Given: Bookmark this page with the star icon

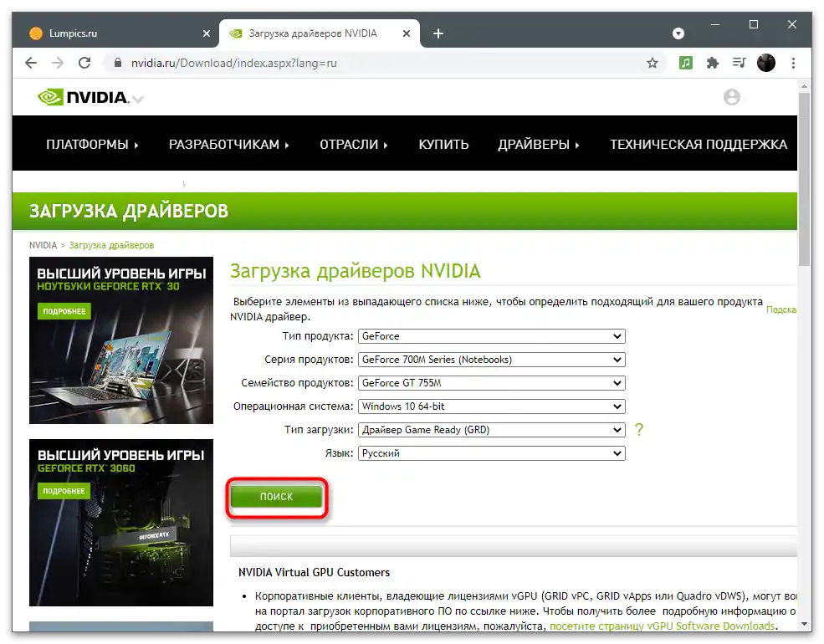Looking at the screenshot, I should pyautogui.click(x=653, y=63).
